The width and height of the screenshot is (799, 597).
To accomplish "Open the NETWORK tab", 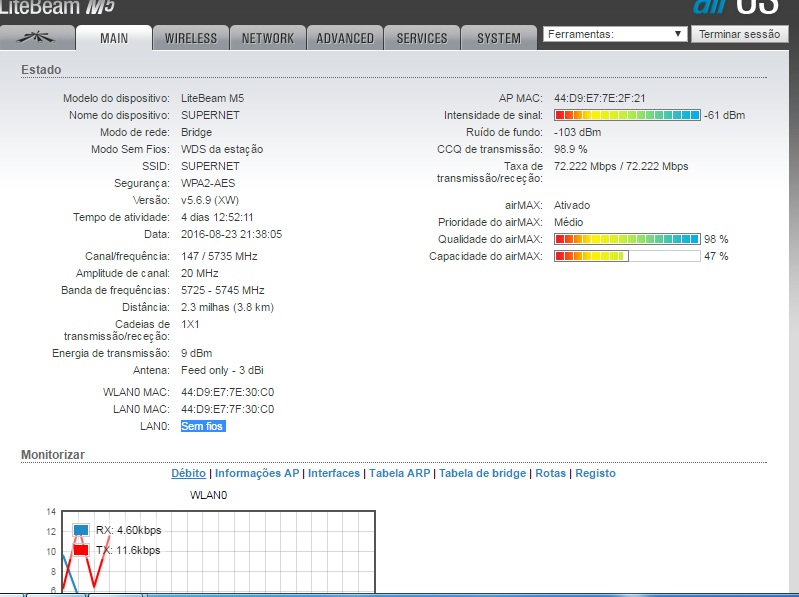I will (268, 38).
